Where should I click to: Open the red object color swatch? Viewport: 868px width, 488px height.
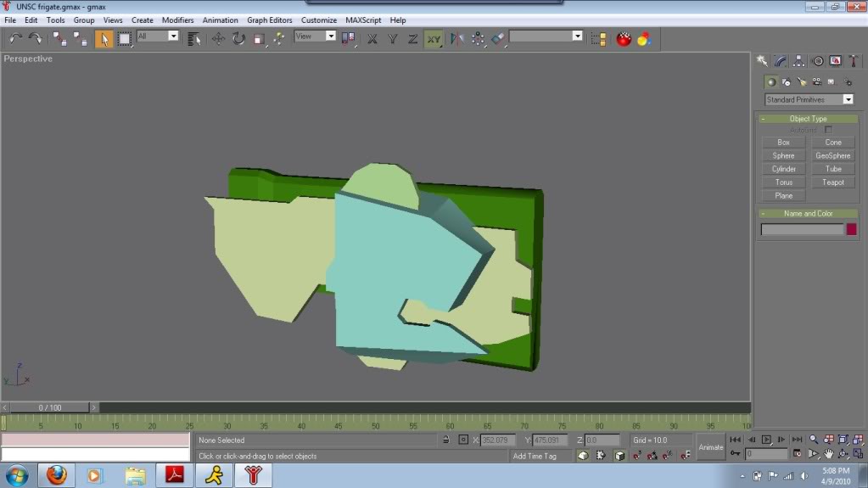851,229
